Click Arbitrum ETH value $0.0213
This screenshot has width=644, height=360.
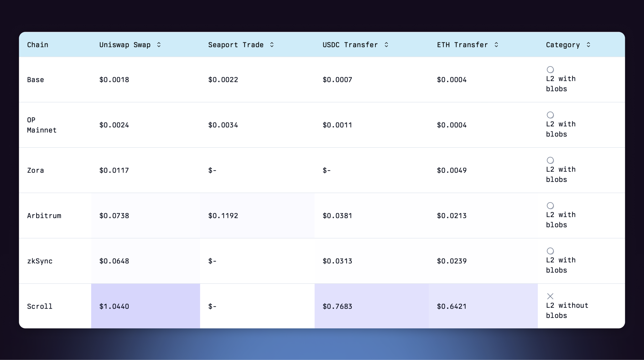pyautogui.click(x=452, y=216)
